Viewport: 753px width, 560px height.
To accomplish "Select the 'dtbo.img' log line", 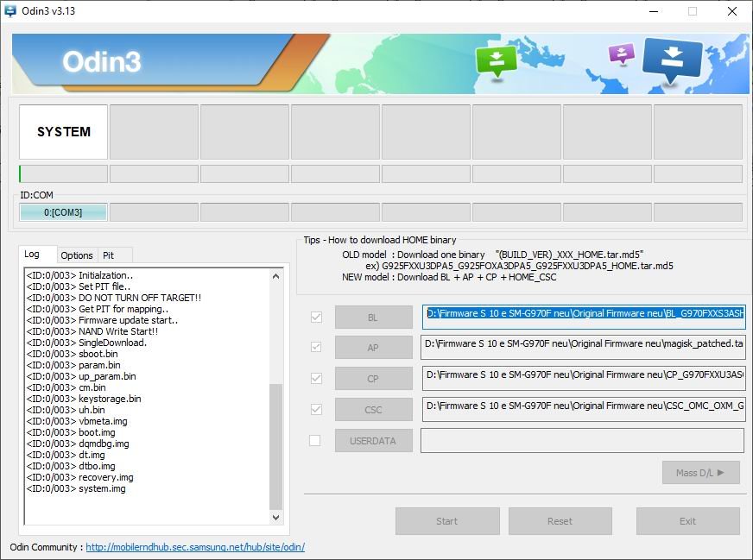I will point(71,466).
